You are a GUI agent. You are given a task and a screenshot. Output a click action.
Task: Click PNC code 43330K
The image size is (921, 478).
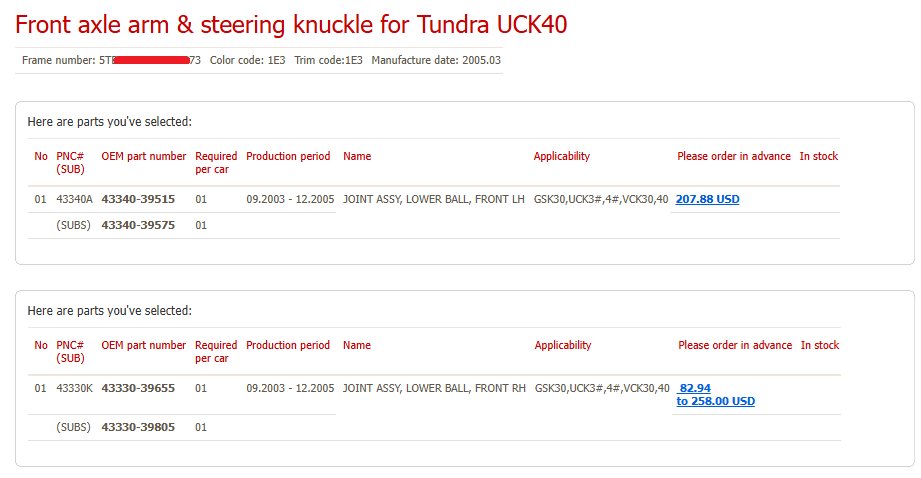click(x=75, y=388)
